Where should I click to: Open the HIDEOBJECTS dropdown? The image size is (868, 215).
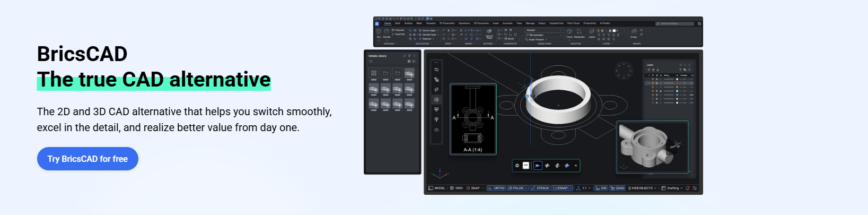[x=642, y=188]
